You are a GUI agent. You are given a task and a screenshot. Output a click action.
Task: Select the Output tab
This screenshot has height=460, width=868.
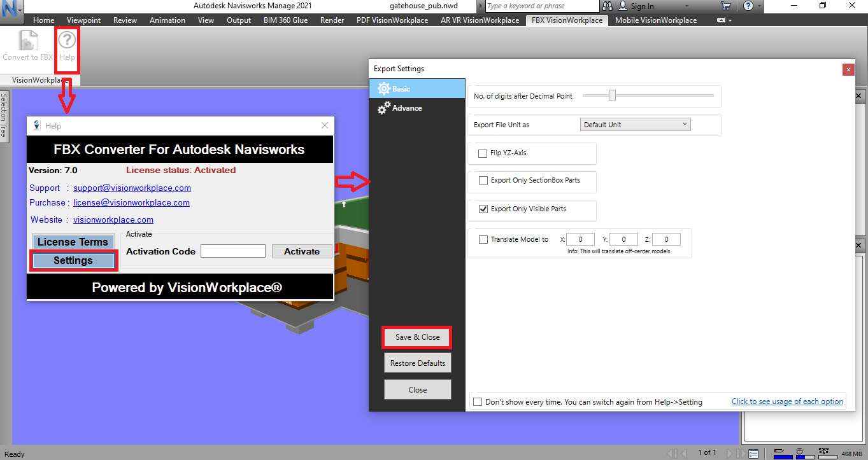[239, 20]
